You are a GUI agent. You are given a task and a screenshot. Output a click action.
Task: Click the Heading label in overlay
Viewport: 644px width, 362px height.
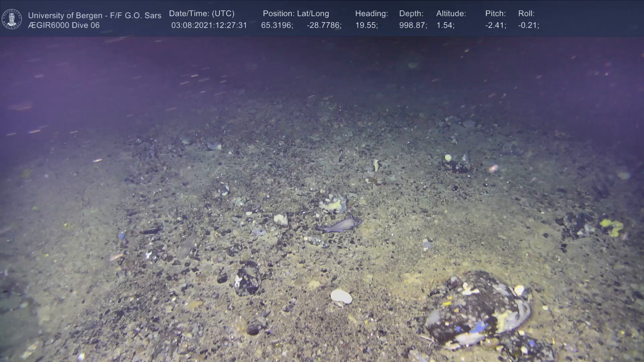(371, 14)
